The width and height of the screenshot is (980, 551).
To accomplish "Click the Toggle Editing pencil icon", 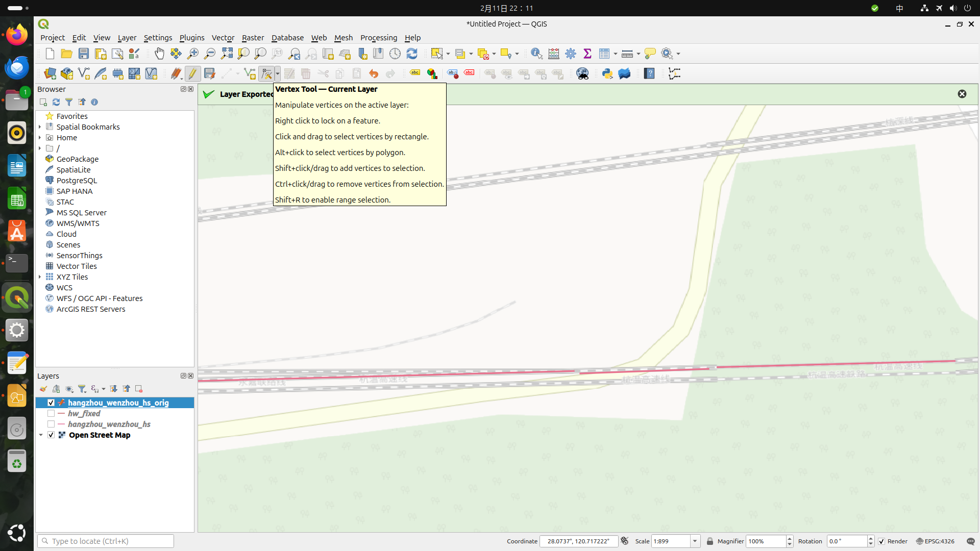I will point(192,73).
